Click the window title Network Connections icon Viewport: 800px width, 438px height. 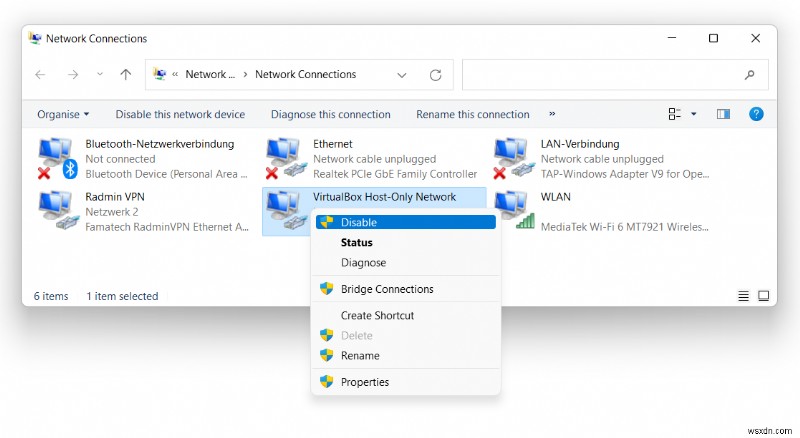coord(35,38)
